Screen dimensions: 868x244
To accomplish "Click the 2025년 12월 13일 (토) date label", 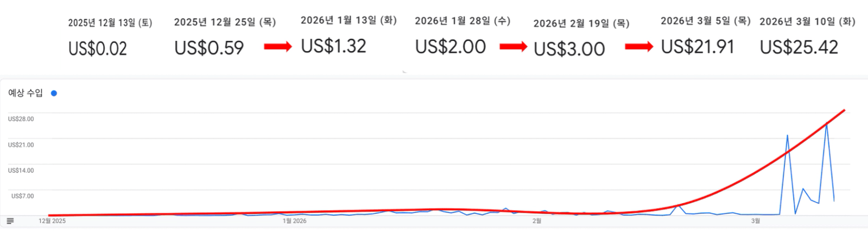I will coord(110,23).
